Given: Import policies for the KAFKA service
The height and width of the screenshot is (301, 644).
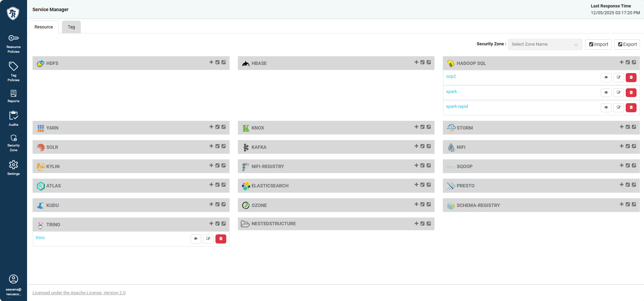Looking at the screenshot, I should (x=422, y=146).
